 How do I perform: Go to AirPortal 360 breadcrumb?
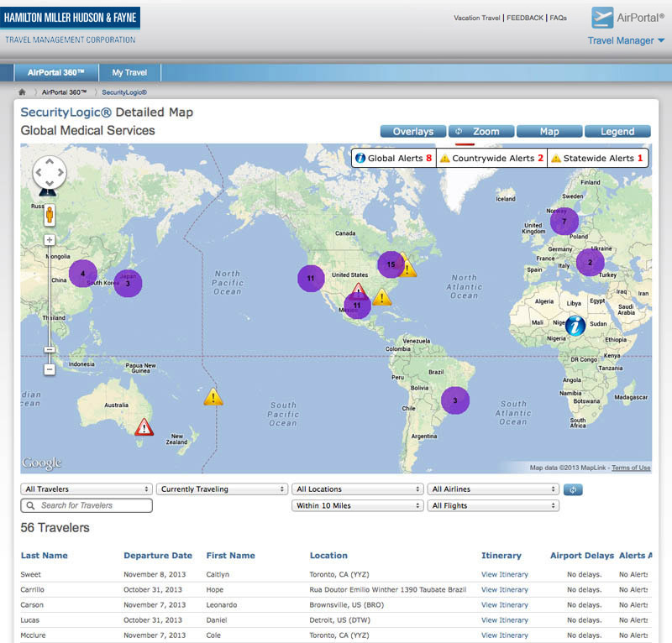[64, 92]
